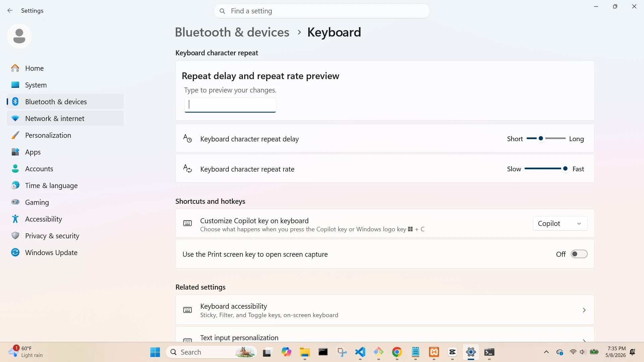
Task: Open Google Chrome from taskbar
Action: coord(397,352)
